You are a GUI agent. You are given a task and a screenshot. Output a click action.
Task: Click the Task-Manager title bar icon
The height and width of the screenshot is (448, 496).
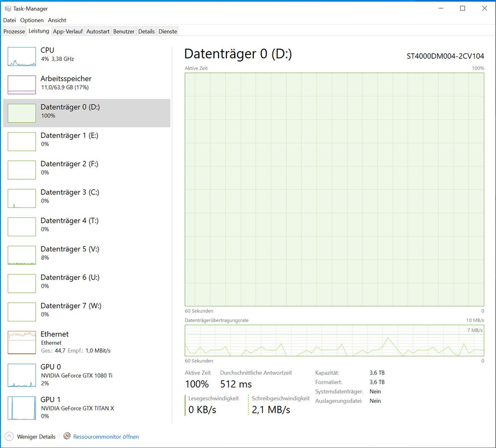(x=8, y=8)
